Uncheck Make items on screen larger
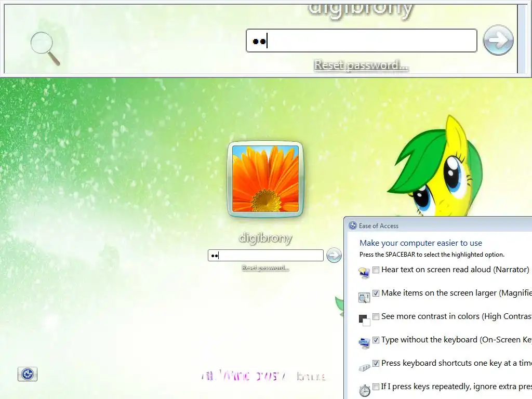Image resolution: width=532 pixels, height=399 pixels. click(x=376, y=293)
